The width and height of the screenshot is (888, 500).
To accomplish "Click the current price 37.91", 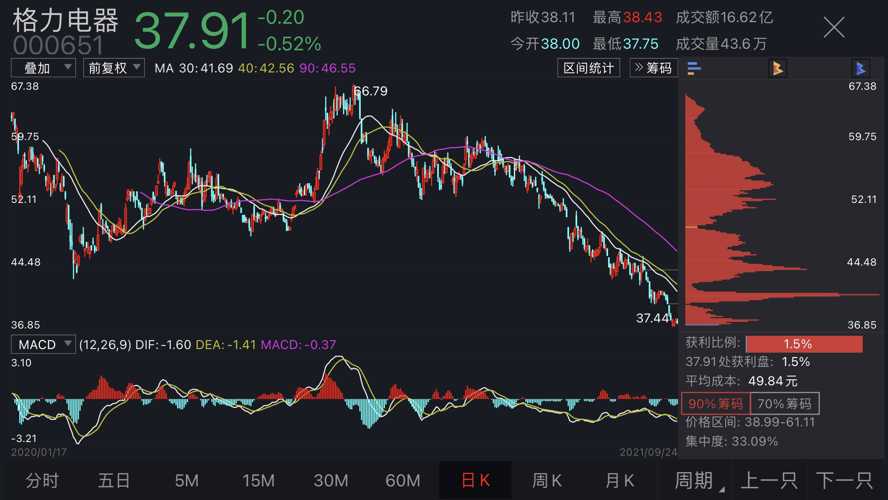I will point(192,31).
